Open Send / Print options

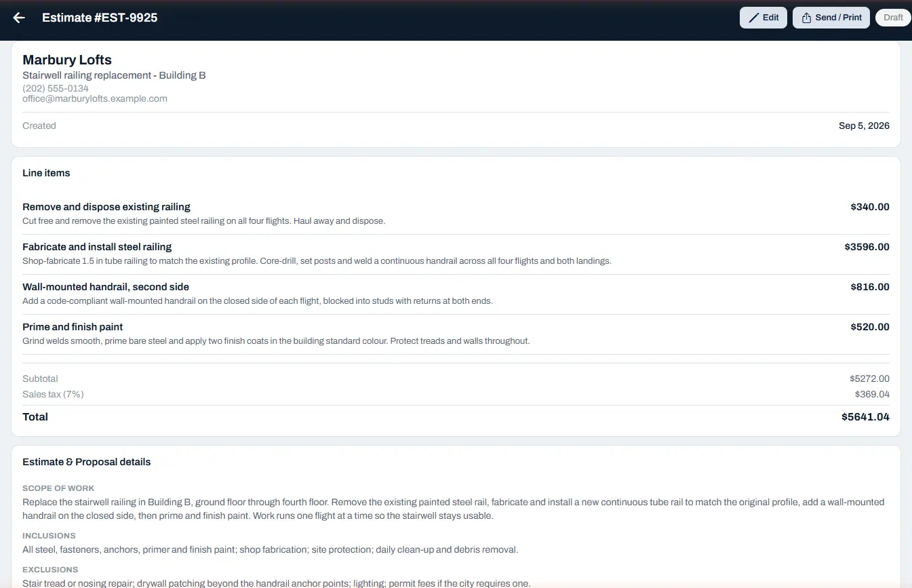[x=831, y=18]
